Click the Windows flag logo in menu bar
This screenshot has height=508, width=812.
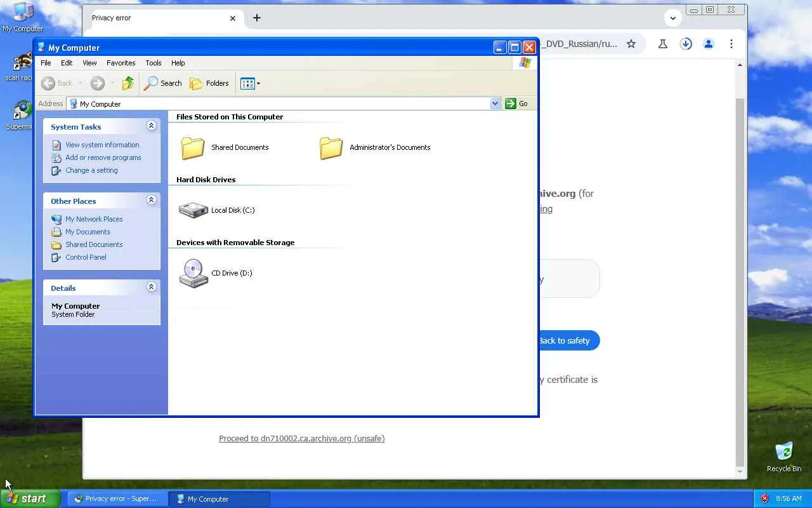[x=525, y=63]
